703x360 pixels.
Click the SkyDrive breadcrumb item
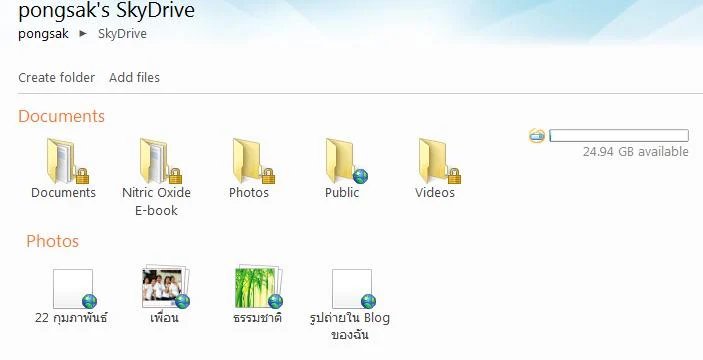[122, 34]
